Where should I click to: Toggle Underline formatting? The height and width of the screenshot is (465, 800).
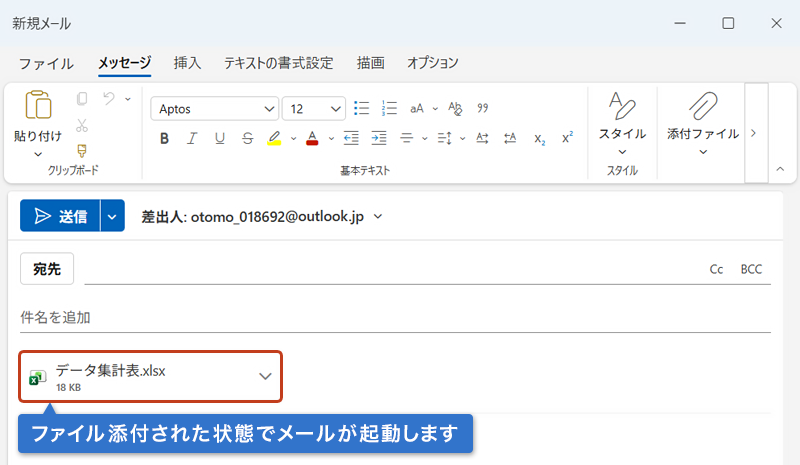click(220, 138)
